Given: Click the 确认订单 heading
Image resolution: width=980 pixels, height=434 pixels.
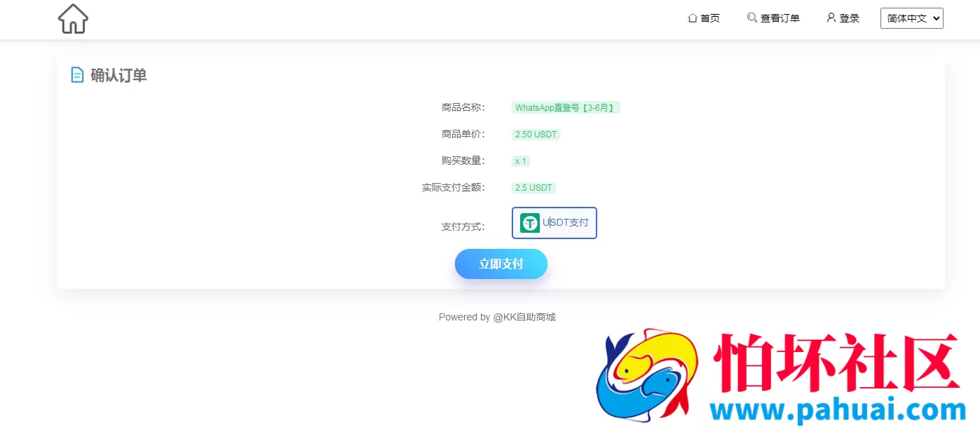Looking at the screenshot, I should 118,76.
